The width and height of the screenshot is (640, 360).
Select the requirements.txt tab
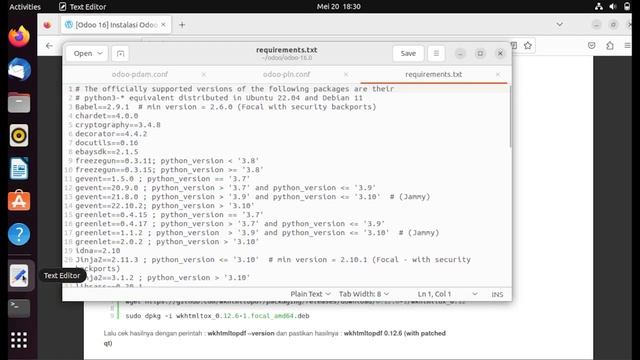tap(433, 74)
